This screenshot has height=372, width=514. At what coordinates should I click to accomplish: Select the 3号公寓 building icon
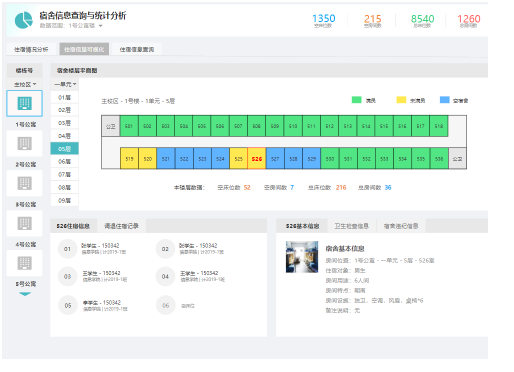[24, 183]
